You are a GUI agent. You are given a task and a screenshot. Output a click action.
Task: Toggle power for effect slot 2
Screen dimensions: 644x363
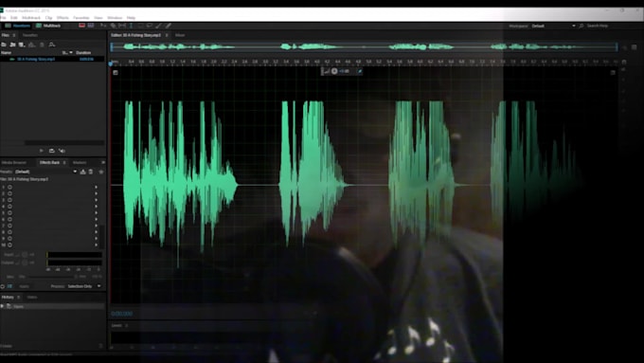click(x=9, y=193)
